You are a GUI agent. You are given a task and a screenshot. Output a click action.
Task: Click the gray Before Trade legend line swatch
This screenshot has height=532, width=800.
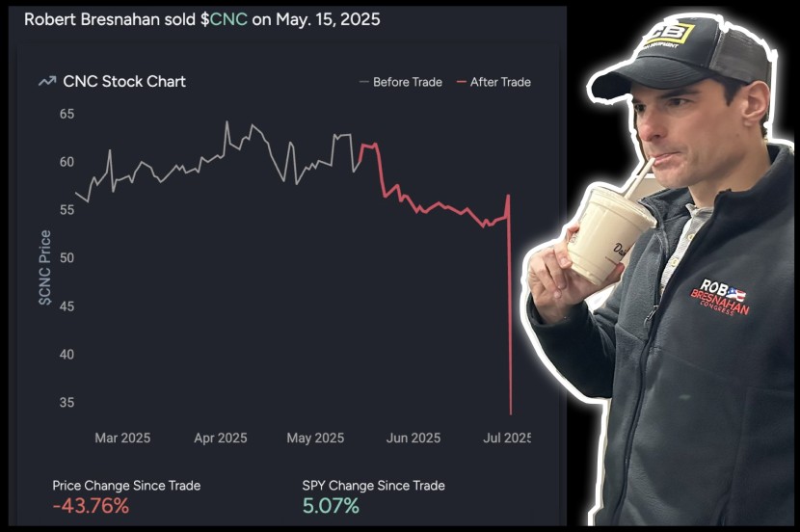[363, 82]
